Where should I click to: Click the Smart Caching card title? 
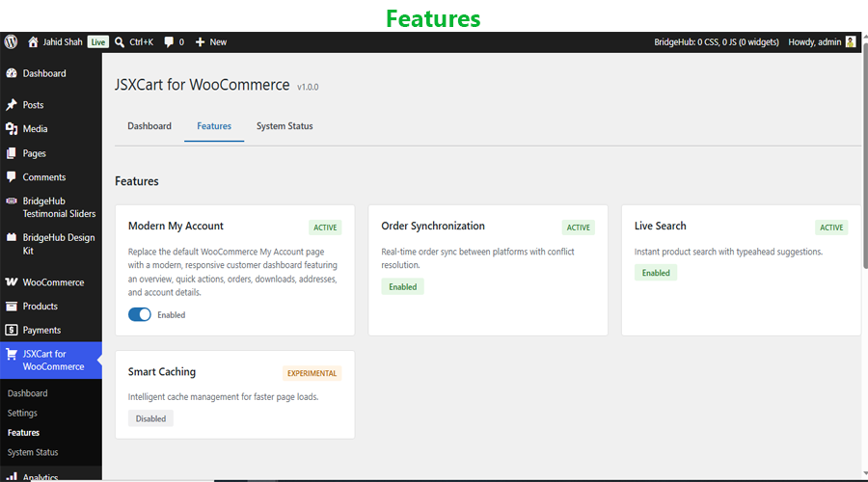tap(162, 372)
